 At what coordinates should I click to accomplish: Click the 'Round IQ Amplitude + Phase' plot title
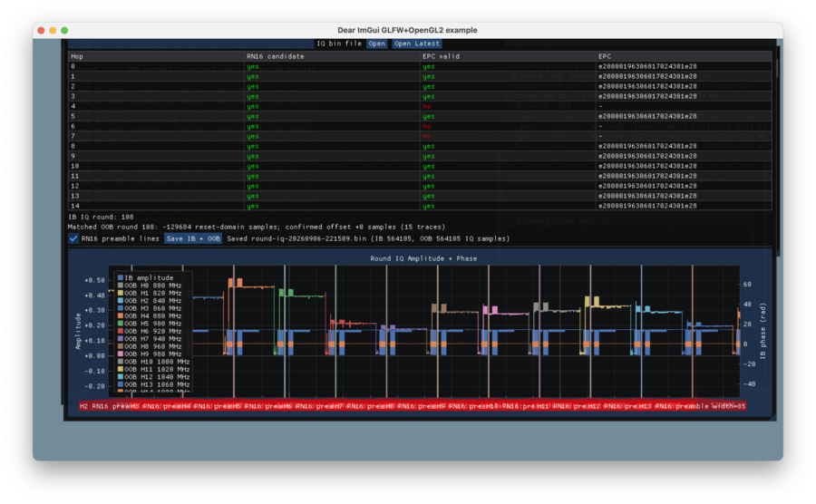(423, 258)
